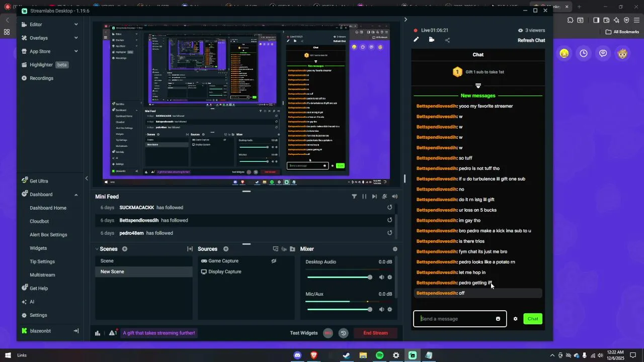Expand the Overlays submenu chevron
This screenshot has height=362, width=644.
pos(76,38)
